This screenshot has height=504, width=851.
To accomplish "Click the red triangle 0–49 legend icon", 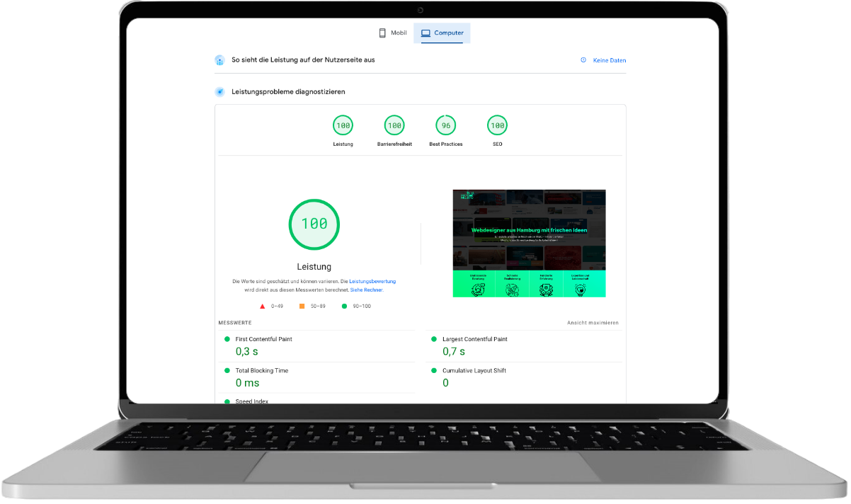I will point(263,307).
